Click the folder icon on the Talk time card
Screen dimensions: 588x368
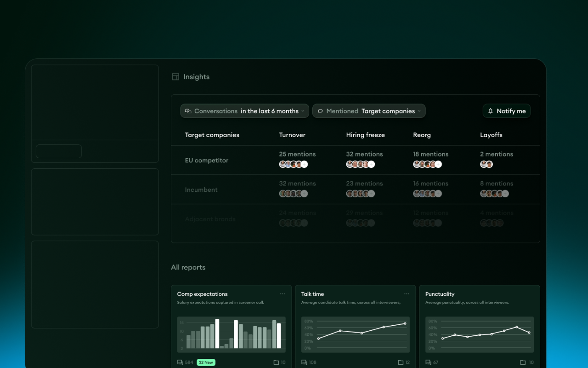(401, 362)
